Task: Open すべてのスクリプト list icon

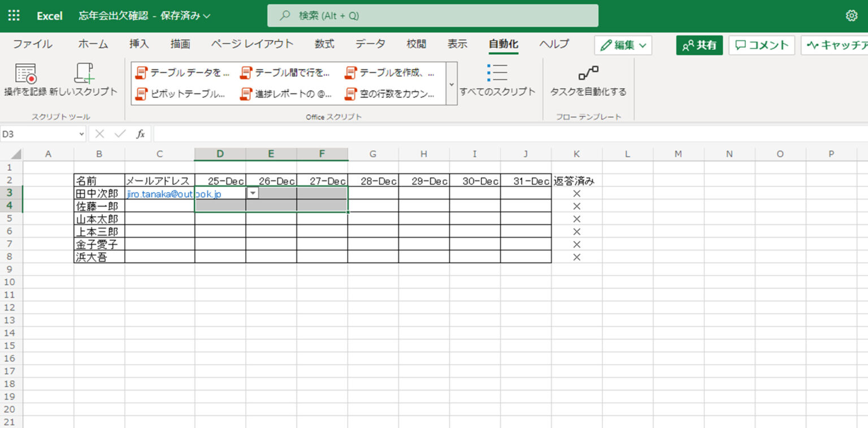Action: pos(497,73)
